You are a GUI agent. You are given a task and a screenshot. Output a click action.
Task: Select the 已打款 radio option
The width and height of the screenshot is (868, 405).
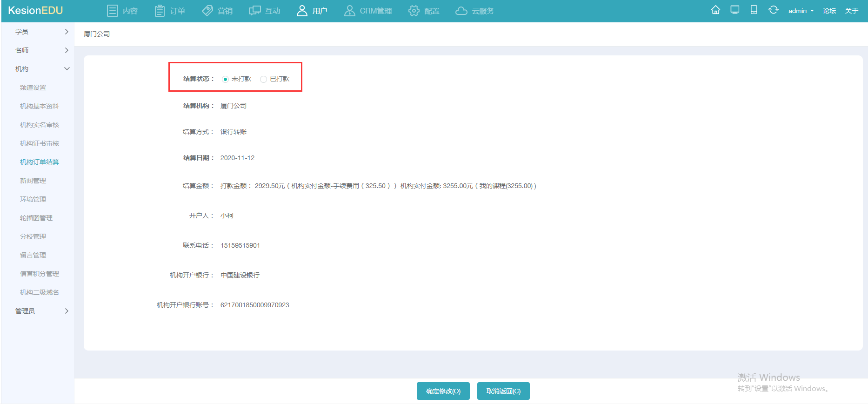tap(264, 79)
